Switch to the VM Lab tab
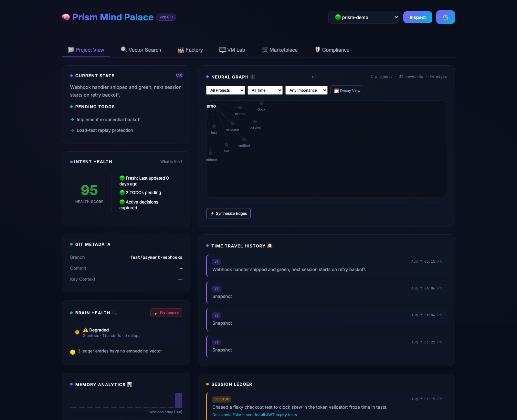517x420 pixels. 232,50
